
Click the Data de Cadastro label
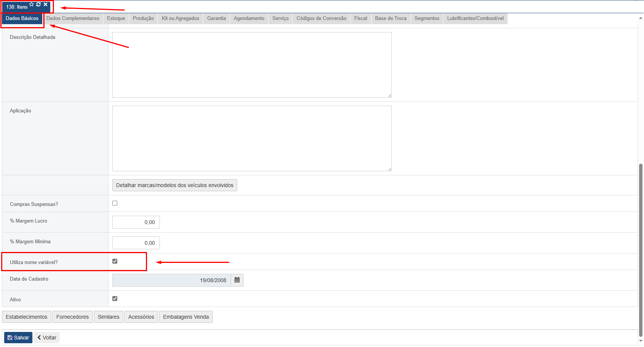point(29,279)
